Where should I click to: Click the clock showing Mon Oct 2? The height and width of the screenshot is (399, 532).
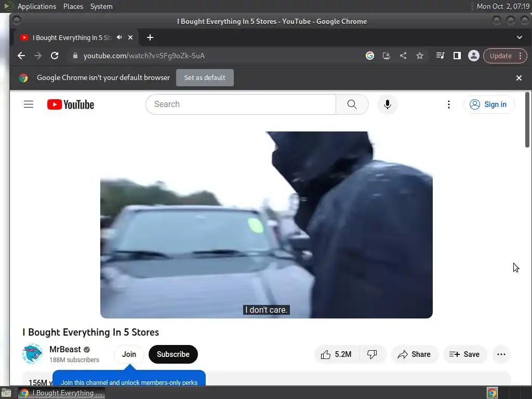click(x=503, y=6)
